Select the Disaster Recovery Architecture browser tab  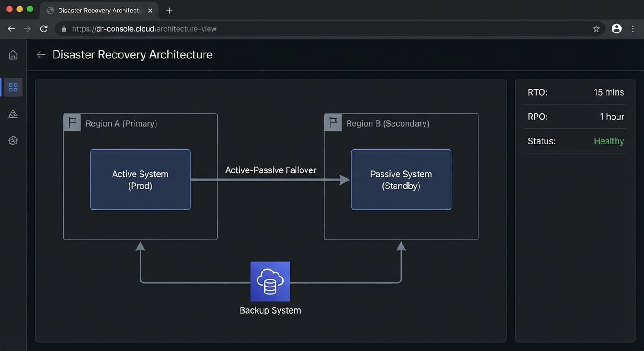coord(100,11)
